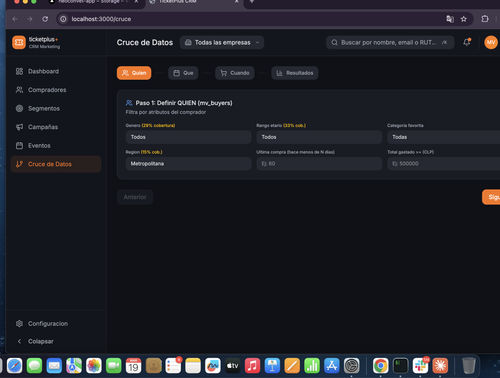This screenshot has height=378, width=500.
Task: Click the Campañas megaphone icon
Action: tap(19, 127)
